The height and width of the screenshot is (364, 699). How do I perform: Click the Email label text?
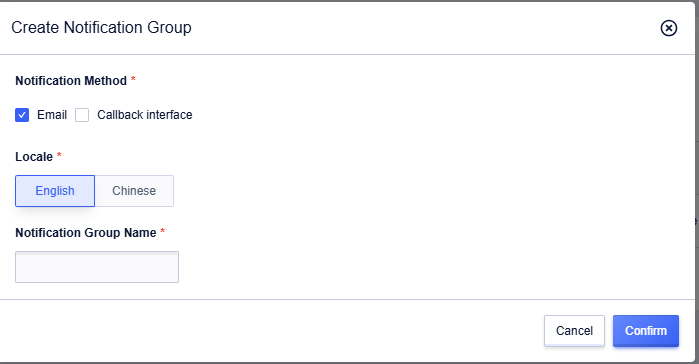(x=52, y=115)
